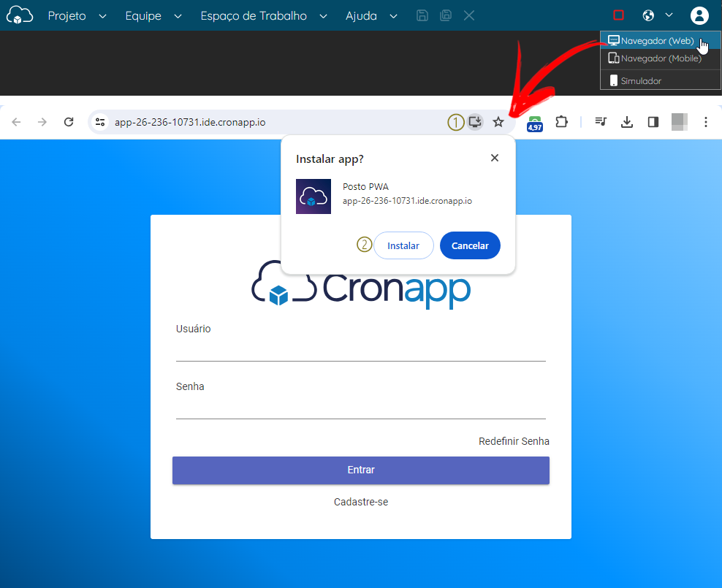
Task: Reload the browser page
Action: tap(69, 122)
